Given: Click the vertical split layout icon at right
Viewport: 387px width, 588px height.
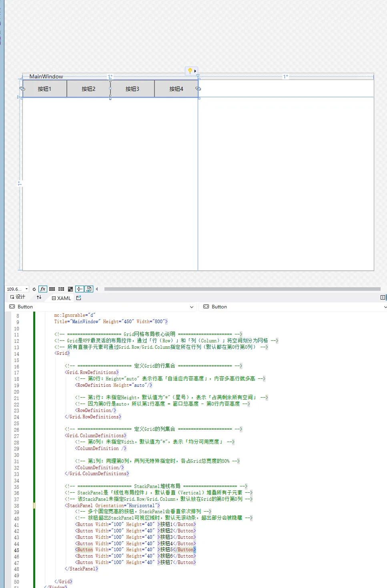Looking at the screenshot, I should [383, 297].
